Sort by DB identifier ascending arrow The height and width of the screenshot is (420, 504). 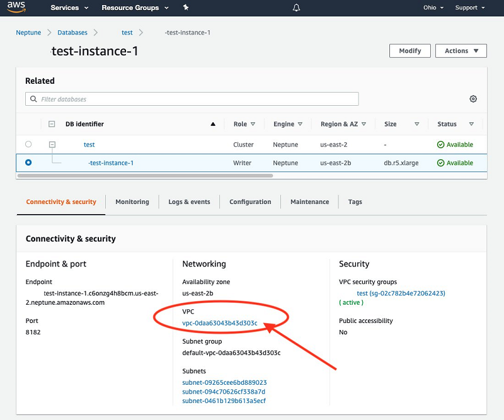tap(213, 124)
